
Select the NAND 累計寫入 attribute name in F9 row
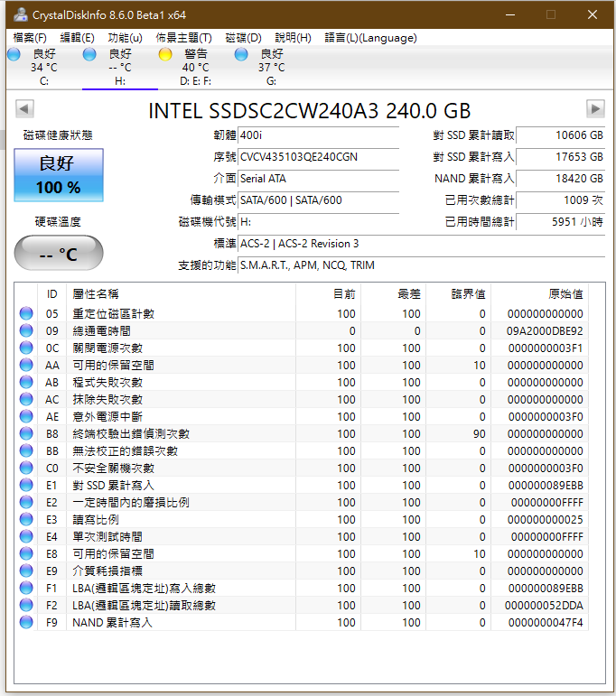coord(112,623)
